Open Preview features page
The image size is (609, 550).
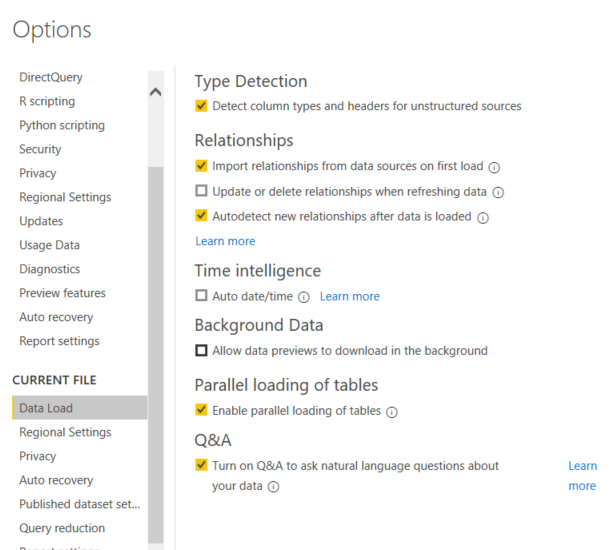tap(63, 293)
